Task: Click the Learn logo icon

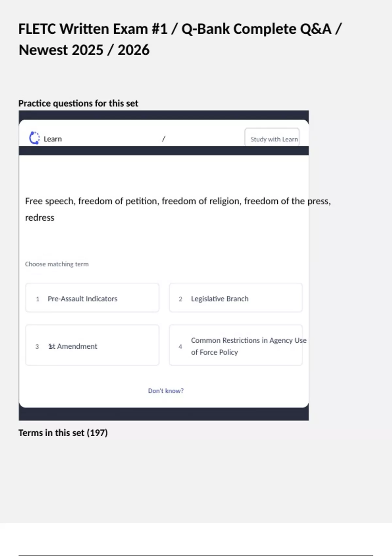Action: (34, 138)
